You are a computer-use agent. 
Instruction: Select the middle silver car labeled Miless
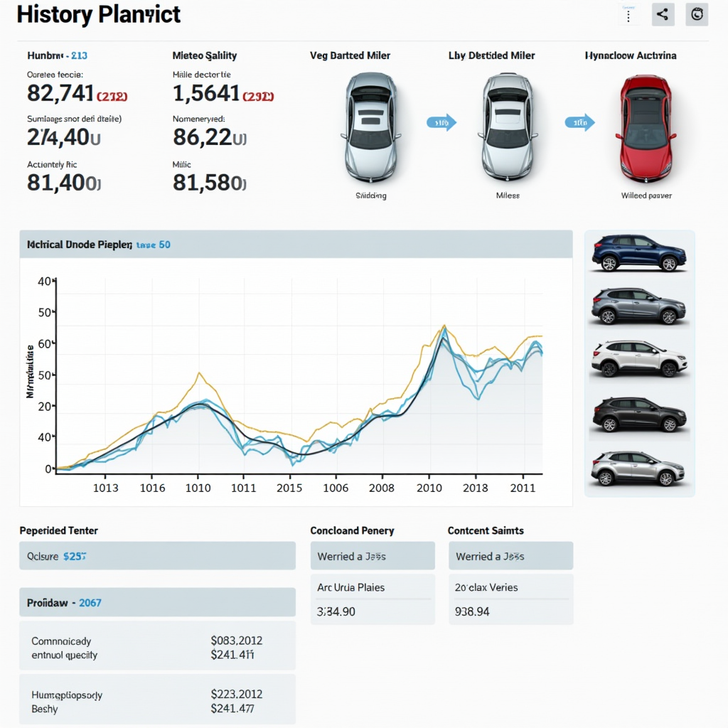[x=507, y=127]
